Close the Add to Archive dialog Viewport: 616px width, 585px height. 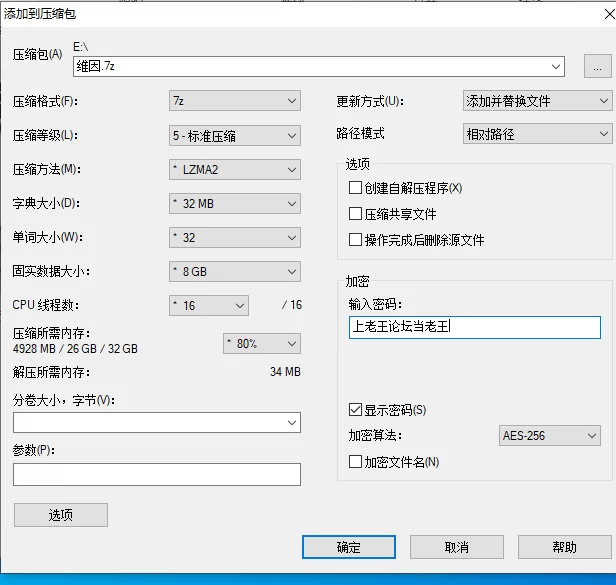tap(609, 14)
